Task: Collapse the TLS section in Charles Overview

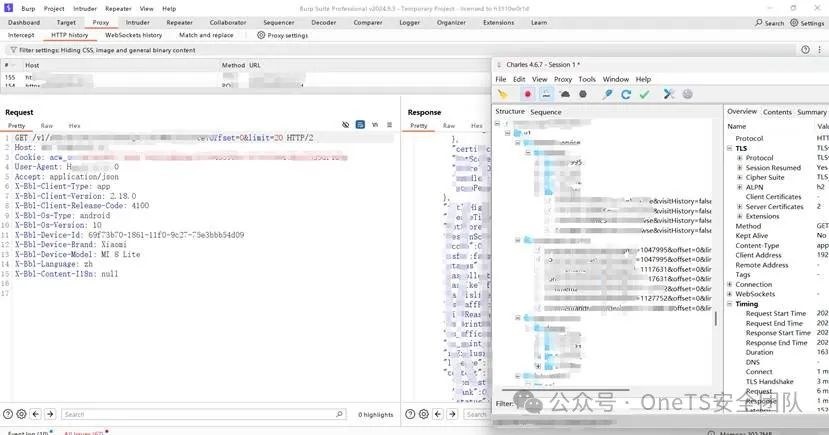Action: click(x=730, y=149)
